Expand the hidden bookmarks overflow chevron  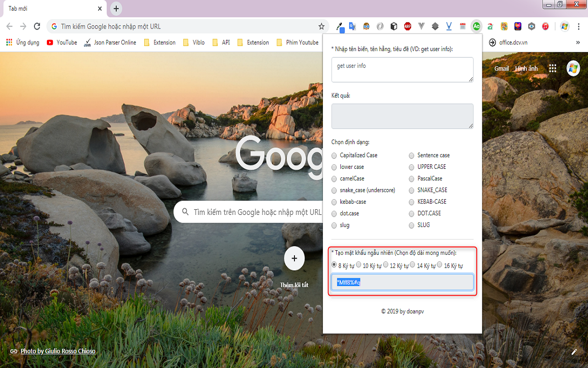577,42
